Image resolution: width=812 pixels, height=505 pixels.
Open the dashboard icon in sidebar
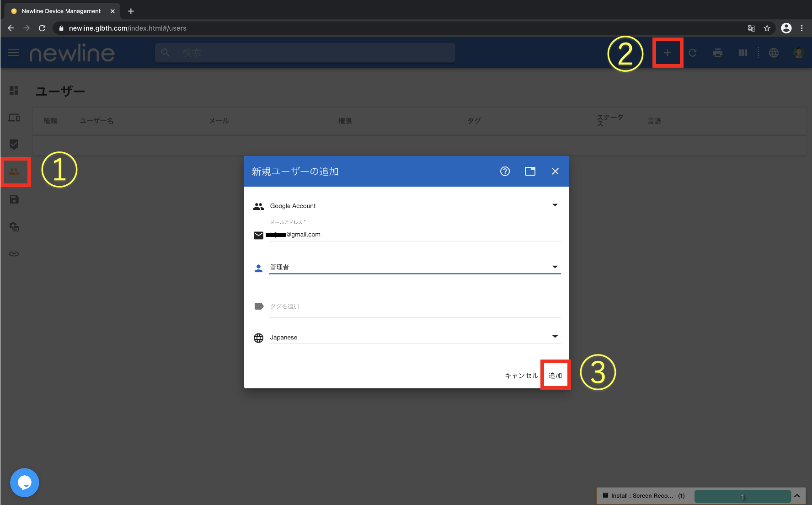point(14,91)
